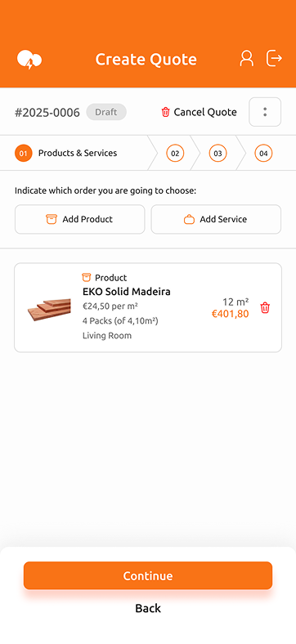
Task: Click the logout icon in header
Action: [x=274, y=58]
